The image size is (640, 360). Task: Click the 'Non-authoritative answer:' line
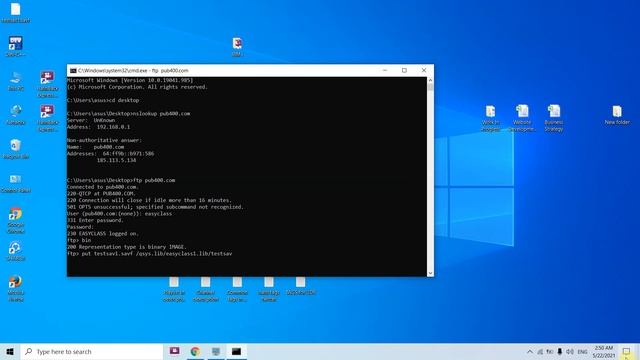coord(104,140)
